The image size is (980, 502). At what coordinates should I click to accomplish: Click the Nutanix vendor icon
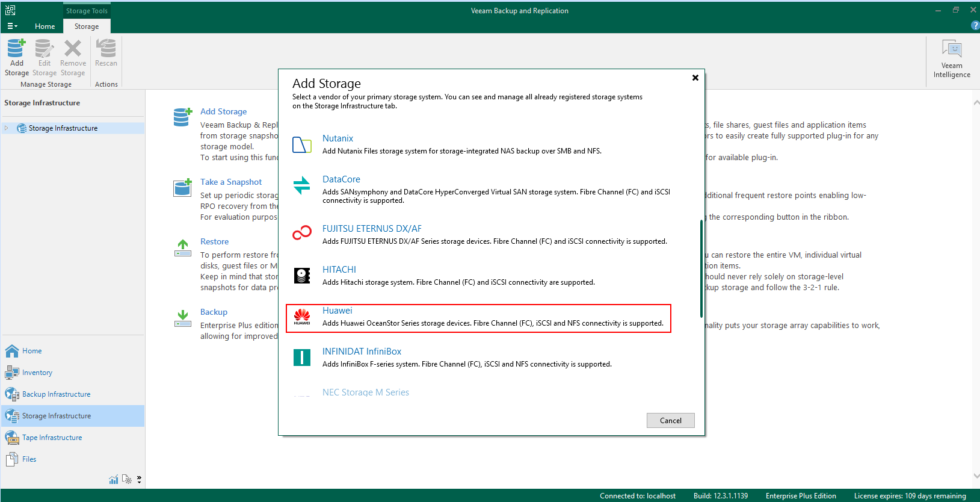(302, 145)
